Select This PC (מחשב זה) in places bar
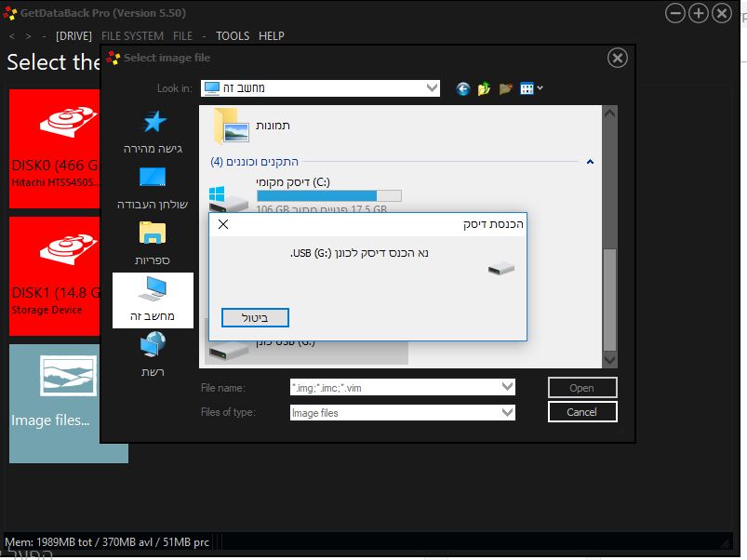Viewport: 747px width, 560px height. coord(153,300)
